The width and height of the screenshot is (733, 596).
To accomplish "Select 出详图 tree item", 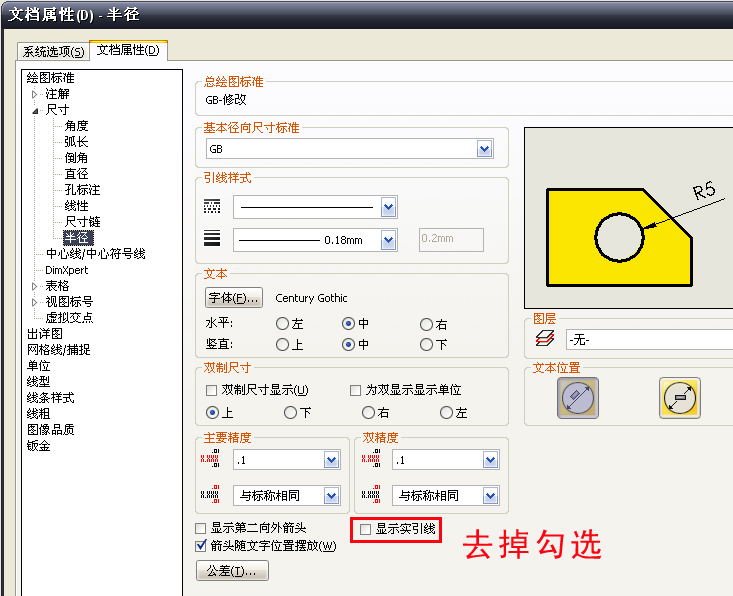I will coord(44,334).
